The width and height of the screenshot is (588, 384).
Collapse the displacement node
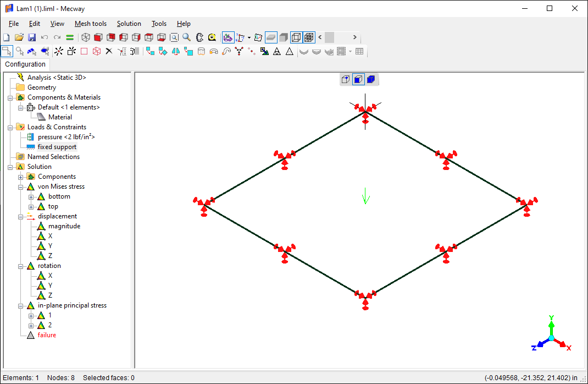(21, 217)
